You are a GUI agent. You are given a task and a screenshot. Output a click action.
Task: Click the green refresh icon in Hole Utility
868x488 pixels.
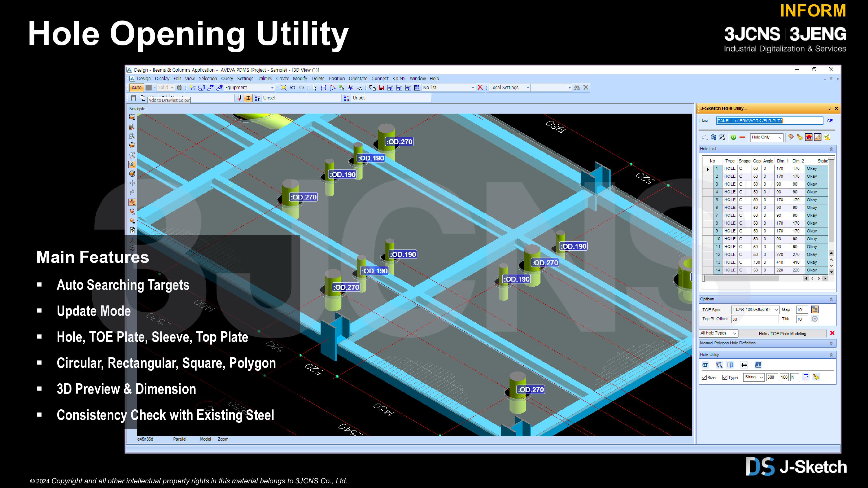733,137
